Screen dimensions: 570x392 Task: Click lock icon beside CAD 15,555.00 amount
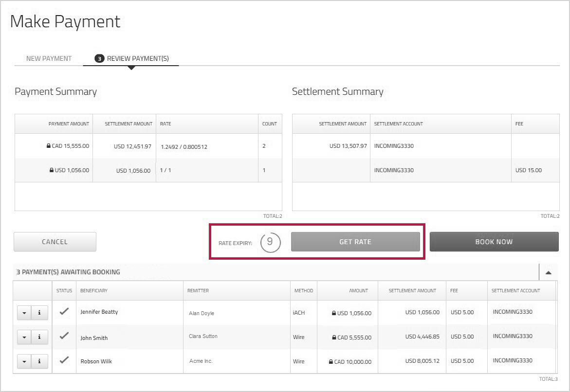49,145
